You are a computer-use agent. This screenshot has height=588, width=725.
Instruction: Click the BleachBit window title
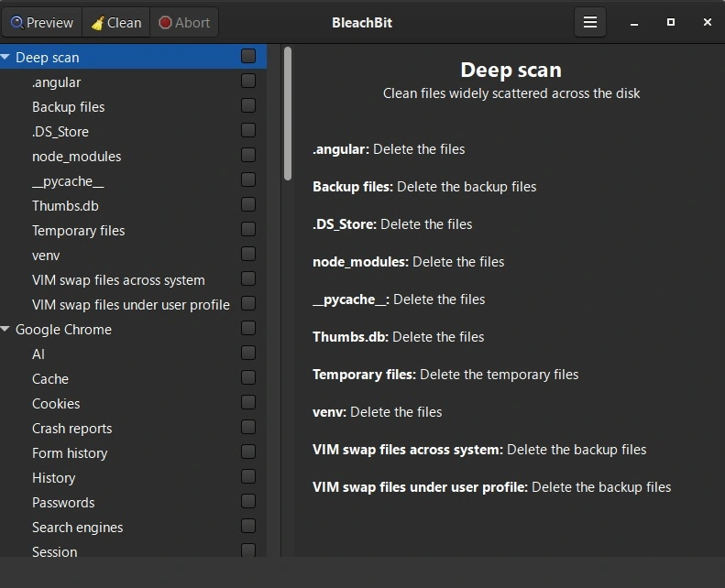(x=362, y=23)
